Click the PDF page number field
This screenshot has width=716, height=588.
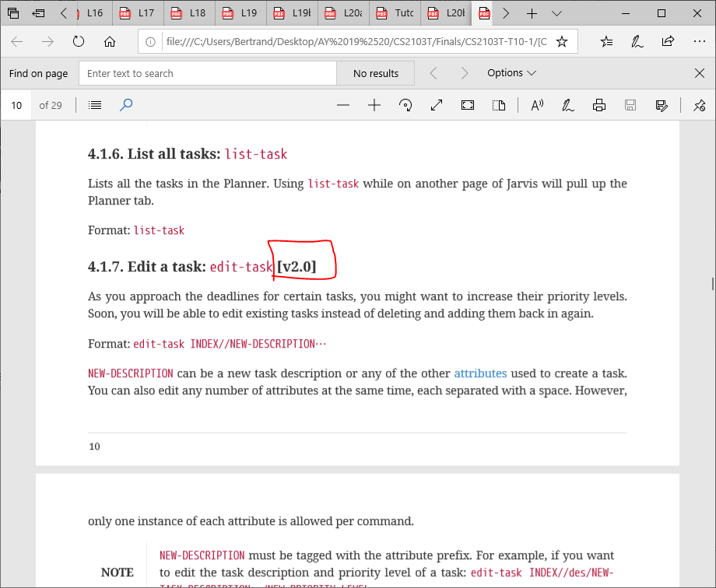[x=16, y=106]
